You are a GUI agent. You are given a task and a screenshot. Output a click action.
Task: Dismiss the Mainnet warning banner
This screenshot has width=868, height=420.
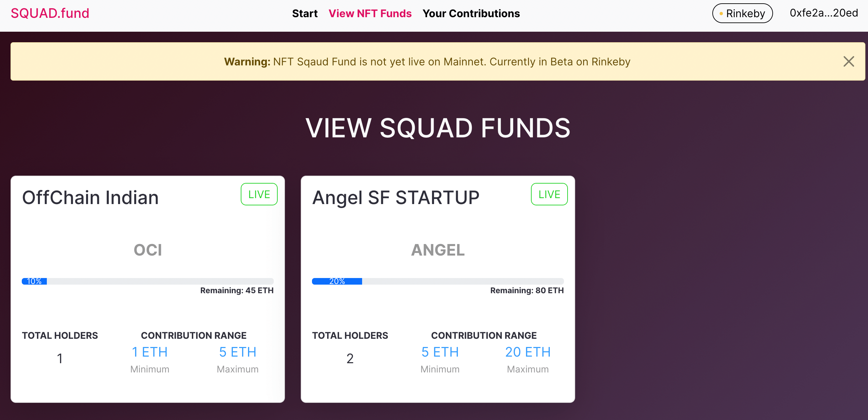click(x=849, y=61)
